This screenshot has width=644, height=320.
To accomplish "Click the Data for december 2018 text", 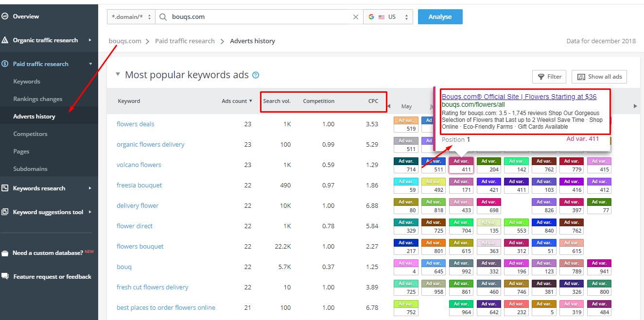I will [x=601, y=41].
